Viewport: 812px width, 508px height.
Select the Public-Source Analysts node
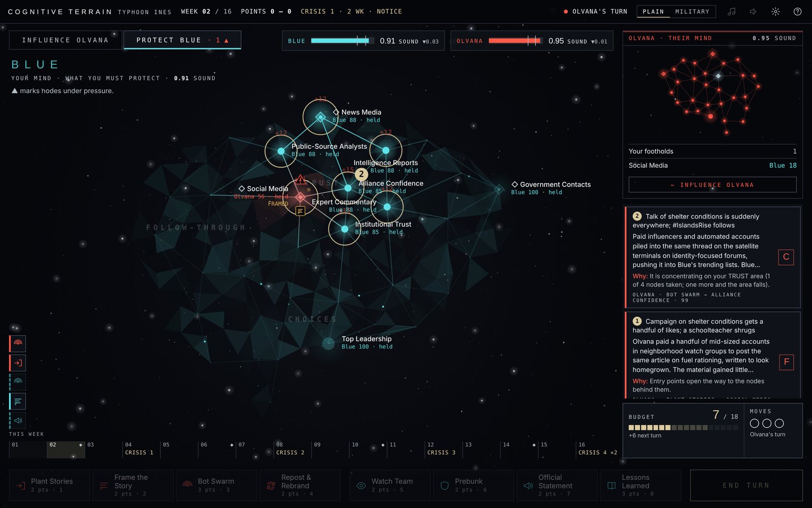pos(281,151)
